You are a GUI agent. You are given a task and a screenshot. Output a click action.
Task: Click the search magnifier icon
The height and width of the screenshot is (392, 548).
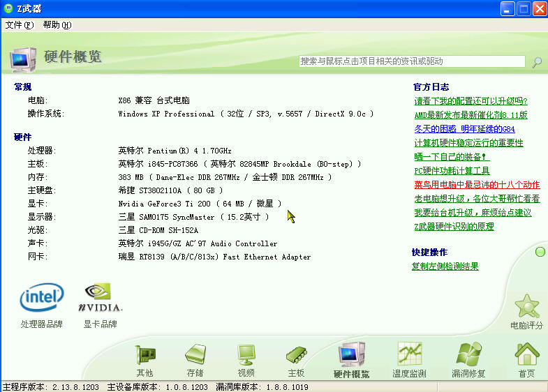click(537, 62)
